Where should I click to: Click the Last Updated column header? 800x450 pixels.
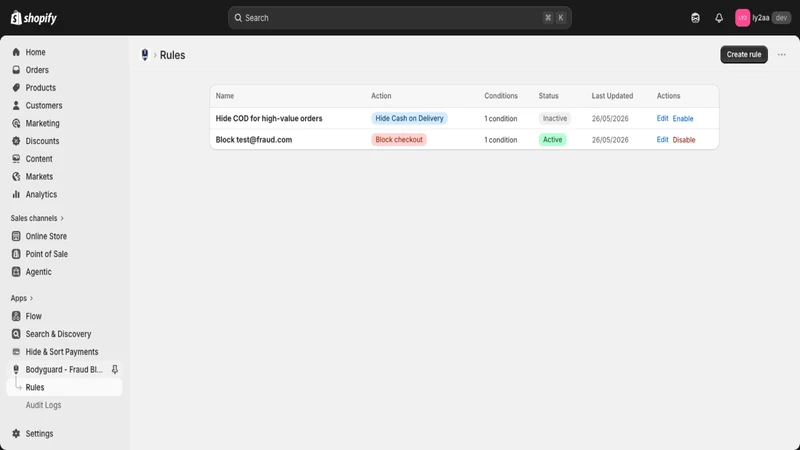(612, 96)
